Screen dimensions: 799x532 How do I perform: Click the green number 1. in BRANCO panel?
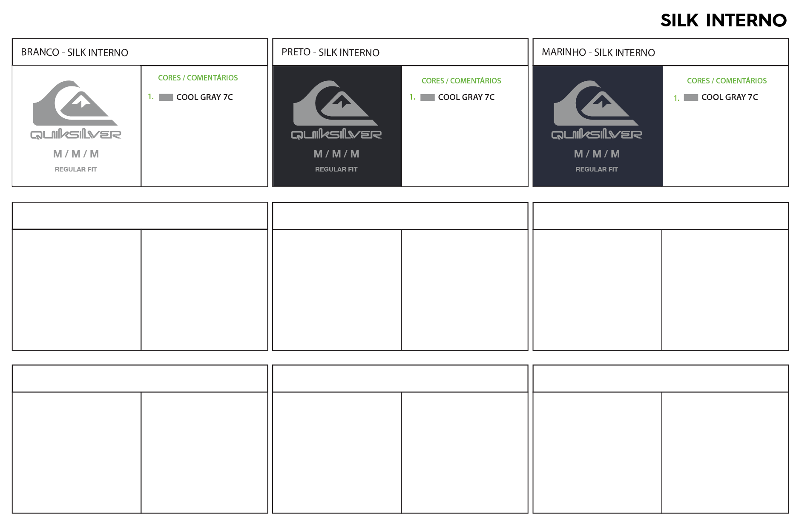pos(151,97)
